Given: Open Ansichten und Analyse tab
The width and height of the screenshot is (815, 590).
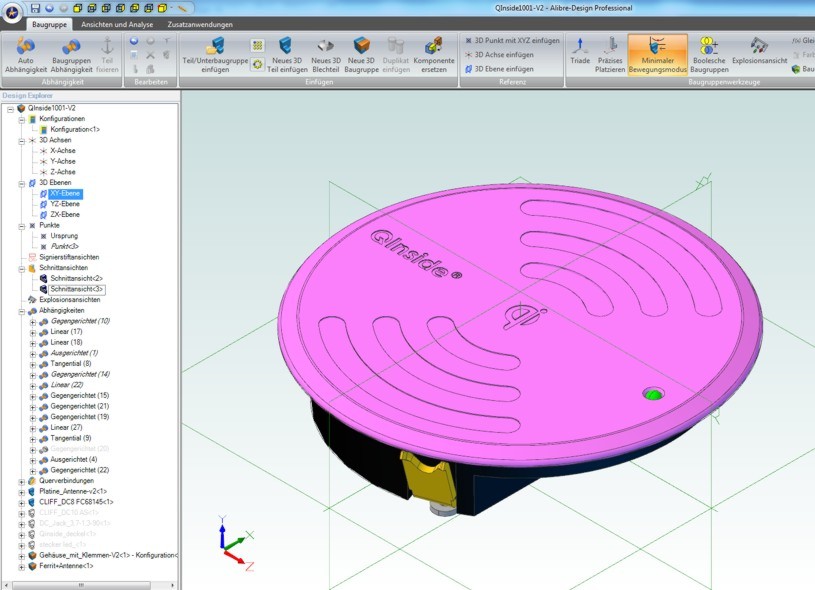Looking at the screenshot, I should [117, 24].
